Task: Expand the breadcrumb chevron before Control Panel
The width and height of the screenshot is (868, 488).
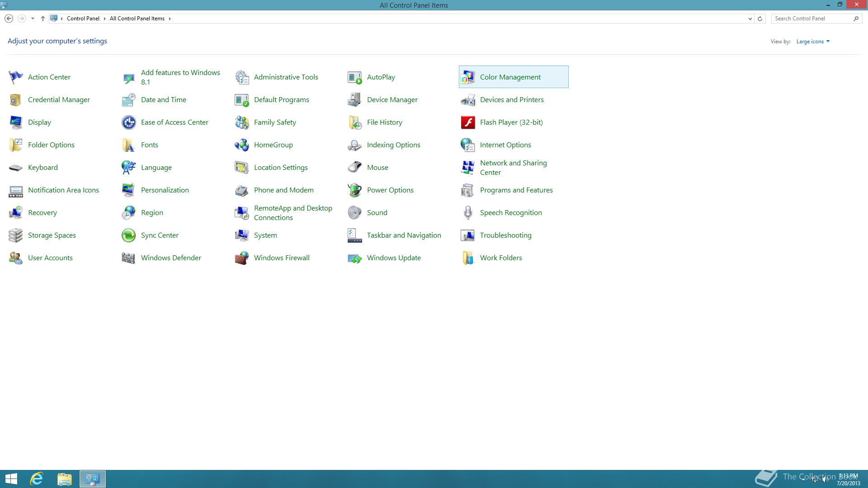Action: [62, 19]
